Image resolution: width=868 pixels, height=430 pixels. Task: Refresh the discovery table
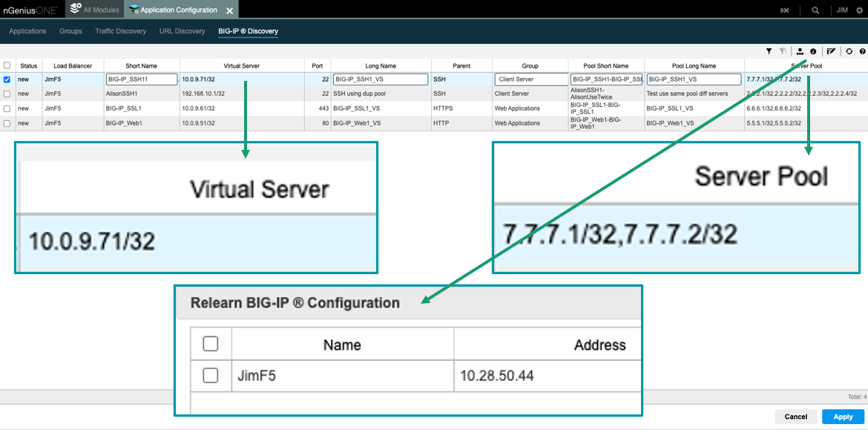pos(849,51)
